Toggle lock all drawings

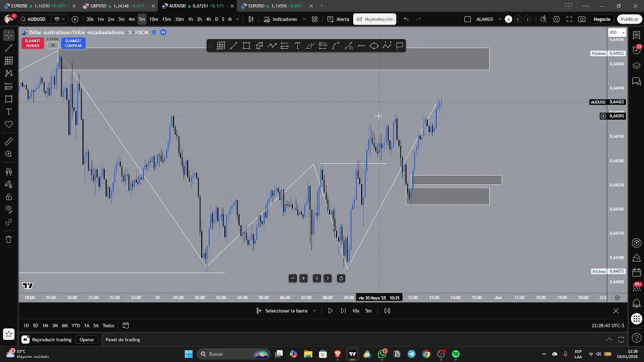point(9,197)
